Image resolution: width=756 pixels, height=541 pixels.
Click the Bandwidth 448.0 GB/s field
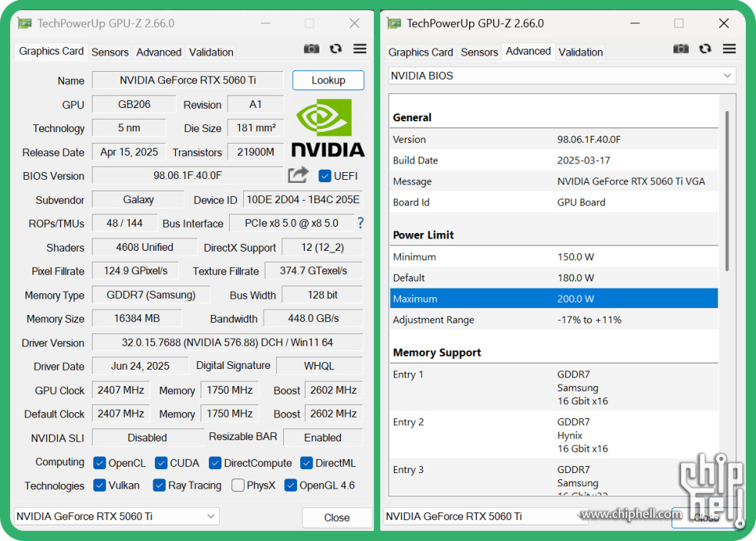[x=313, y=318]
